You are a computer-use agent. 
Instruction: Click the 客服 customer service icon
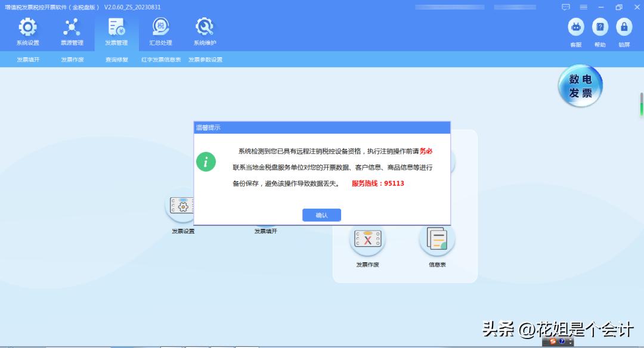[575, 28]
